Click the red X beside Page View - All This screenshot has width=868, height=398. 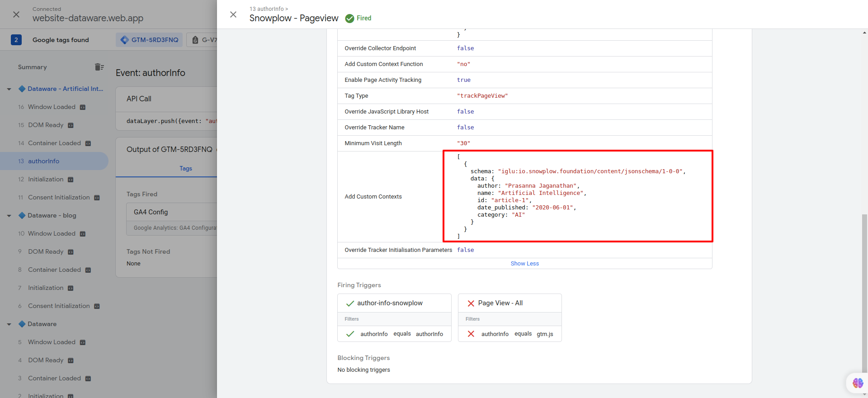point(471,303)
